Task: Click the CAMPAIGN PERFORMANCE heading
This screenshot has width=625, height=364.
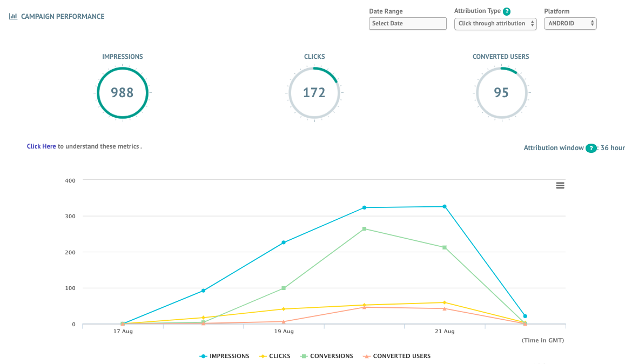Action: click(x=63, y=16)
